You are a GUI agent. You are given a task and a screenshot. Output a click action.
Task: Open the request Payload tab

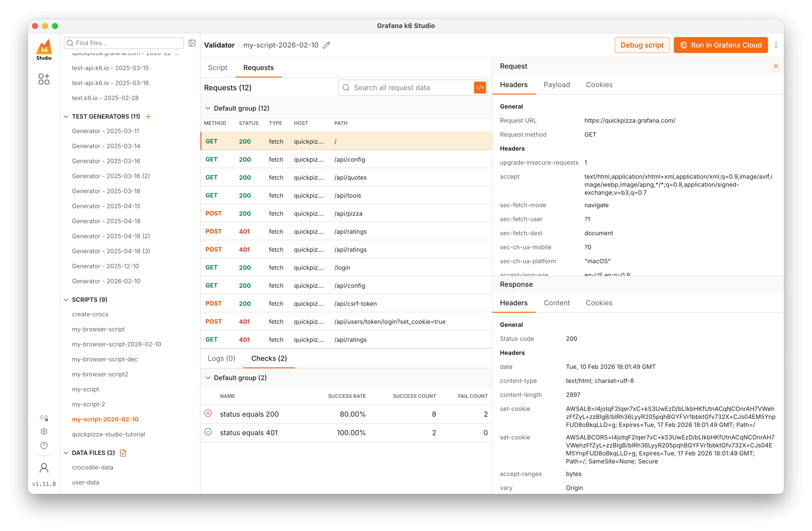(556, 85)
